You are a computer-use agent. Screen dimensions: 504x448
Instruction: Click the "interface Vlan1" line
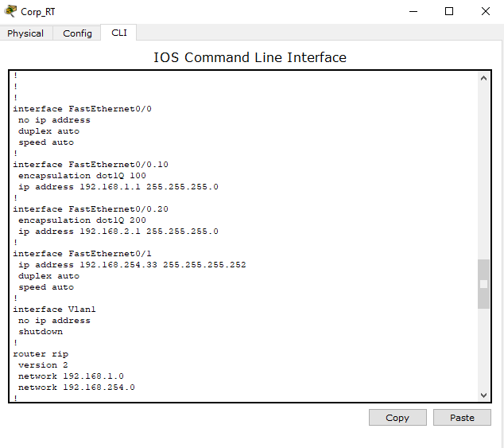pyautogui.click(x=54, y=310)
